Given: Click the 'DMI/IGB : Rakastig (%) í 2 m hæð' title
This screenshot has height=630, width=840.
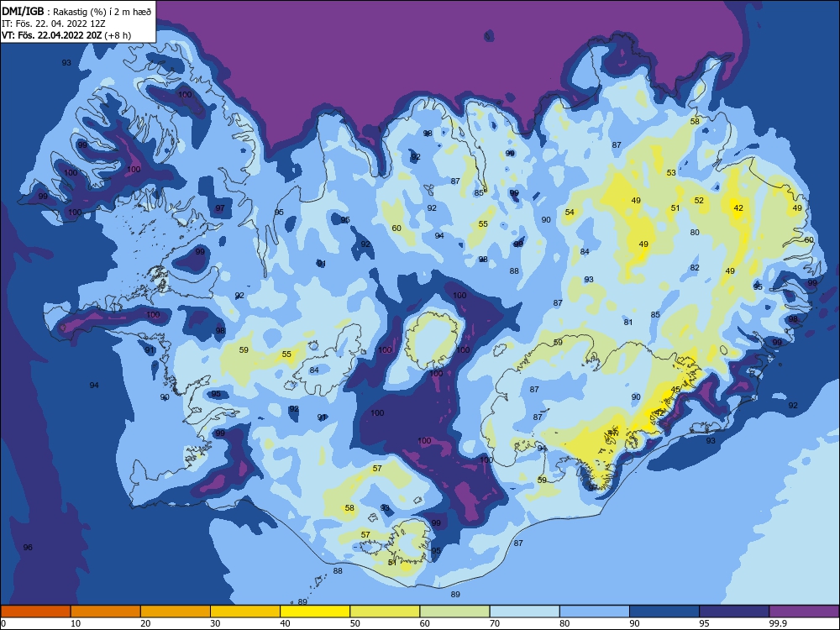Looking at the screenshot, I should point(76,11).
